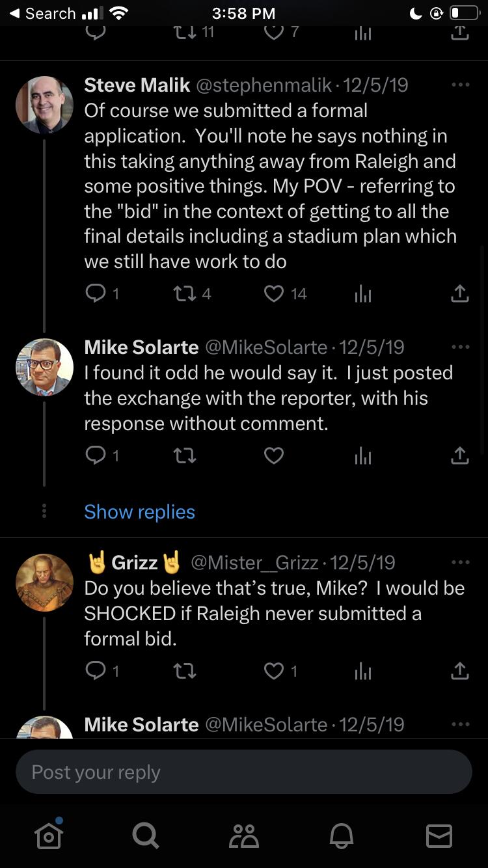Go to the Home tab
This screenshot has height=868, width=488.
tap(49, 835)
